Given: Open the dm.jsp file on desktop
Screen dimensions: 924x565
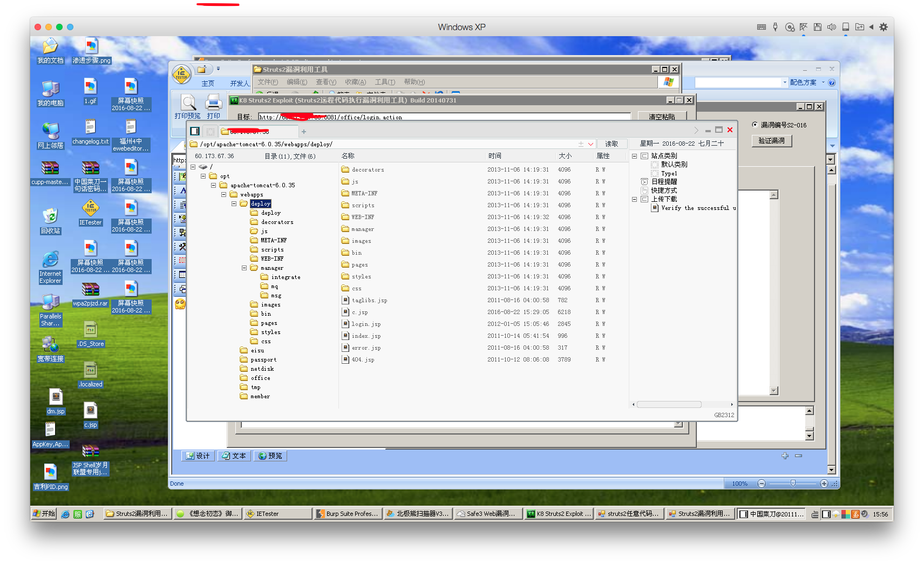Looking at the screenshot, I should tap(56, 401).
